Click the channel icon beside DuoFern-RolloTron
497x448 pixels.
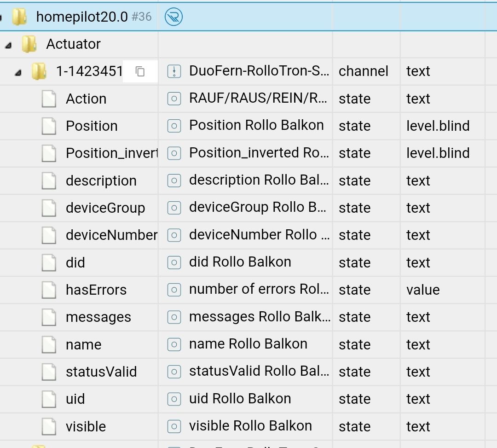174,71
